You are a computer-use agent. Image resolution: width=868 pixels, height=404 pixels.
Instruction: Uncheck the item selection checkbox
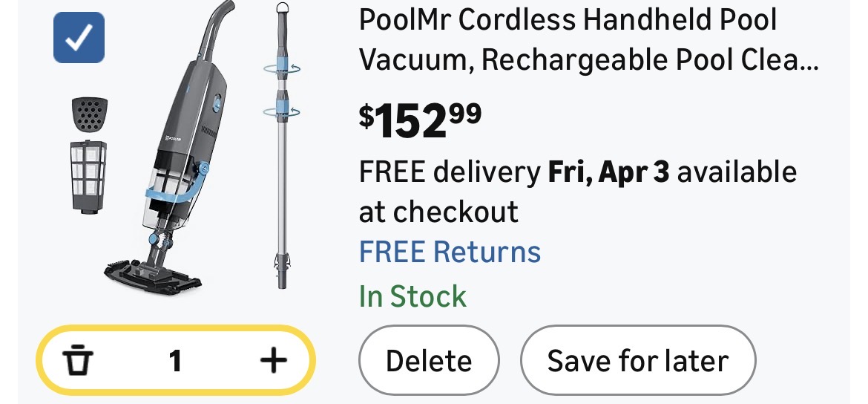pos(79,38)
